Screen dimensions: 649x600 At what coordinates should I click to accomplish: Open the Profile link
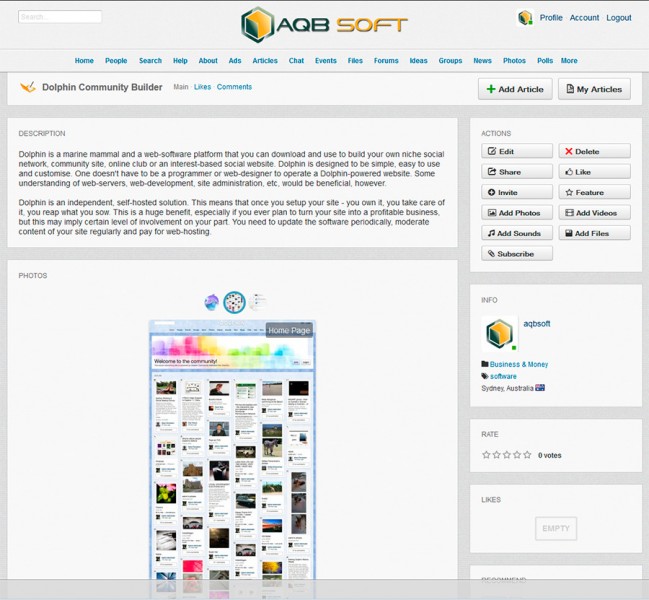click(x=551, y=18)
